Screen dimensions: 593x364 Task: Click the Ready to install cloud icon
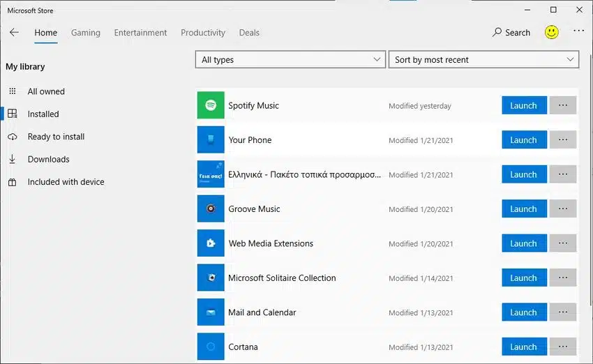click(x=13, y=137)
